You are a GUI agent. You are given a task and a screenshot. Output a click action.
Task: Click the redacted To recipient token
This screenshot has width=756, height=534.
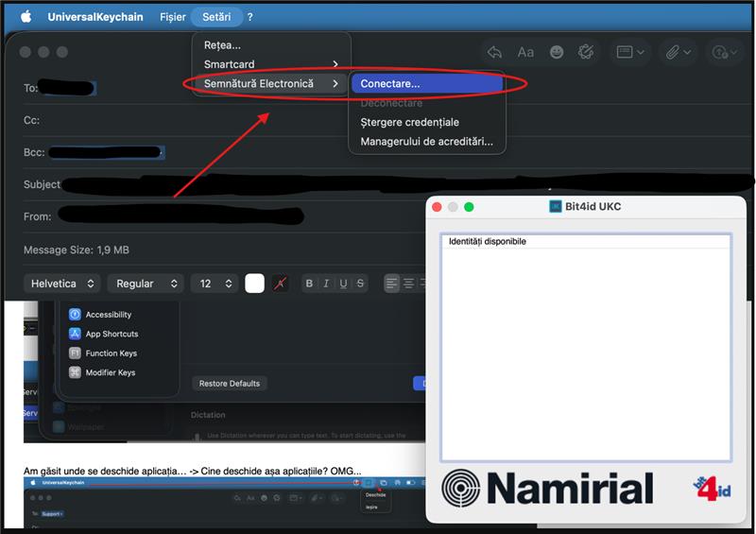[67, 88]
